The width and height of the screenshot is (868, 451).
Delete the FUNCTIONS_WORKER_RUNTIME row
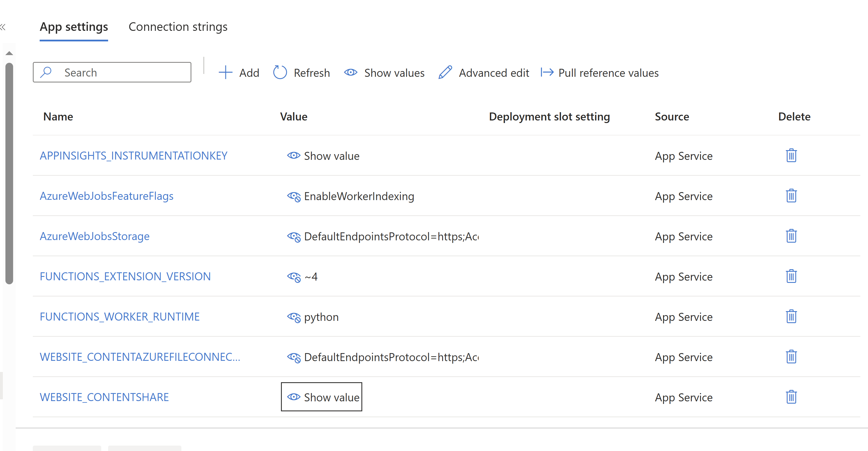point(791,317)
